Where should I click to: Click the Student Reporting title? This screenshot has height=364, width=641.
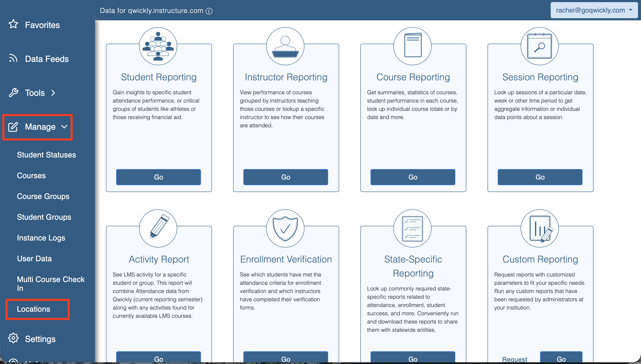click(x=159, y=77)
